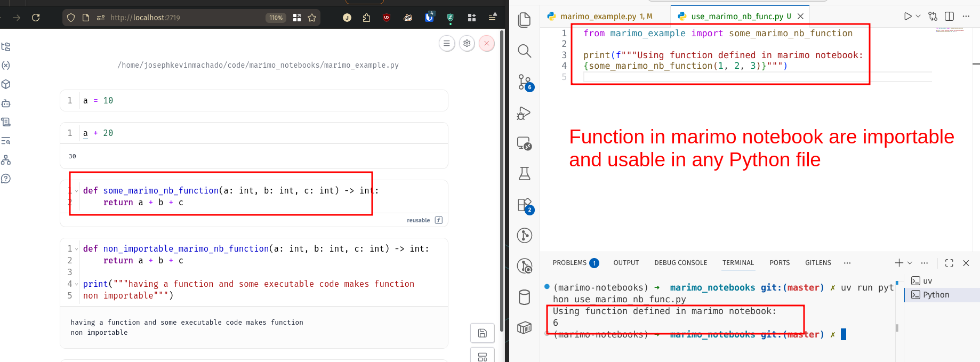Open the Run and Debug view
Screen dimensions: 980x362
click(x=525, y=113)
